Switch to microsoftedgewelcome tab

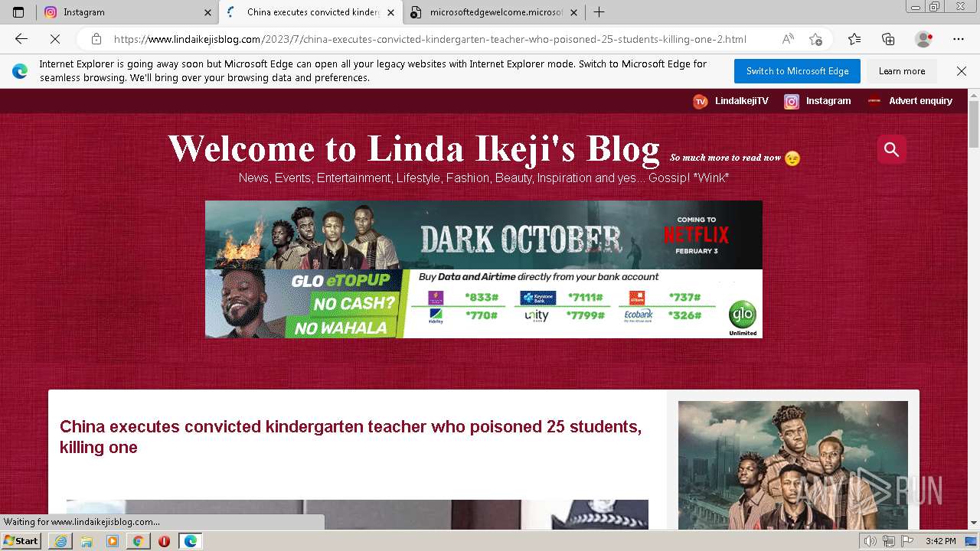(x=494, y=12)
